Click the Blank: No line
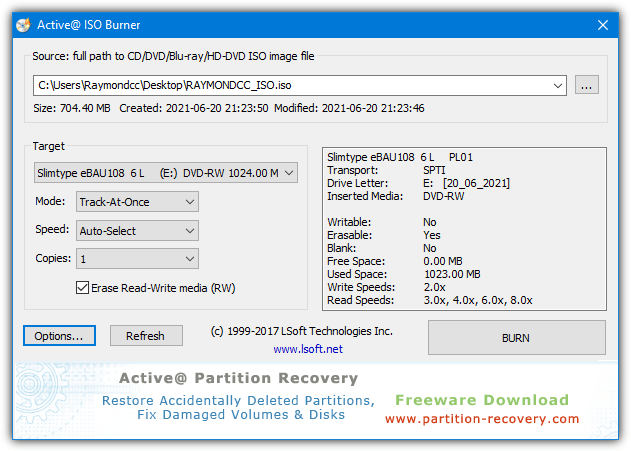Screen dimensions: 631x451 (x=382, y=248)
